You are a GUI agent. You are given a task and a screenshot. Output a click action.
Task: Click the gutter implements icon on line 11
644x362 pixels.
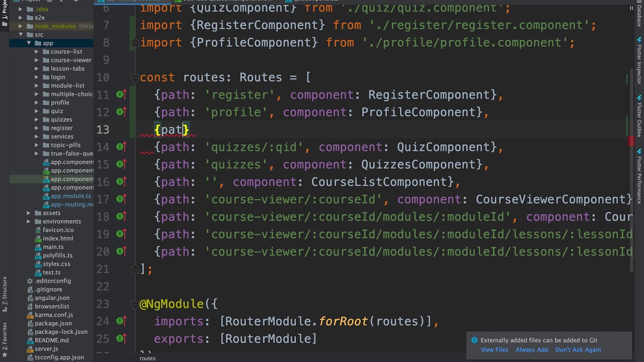pyautogui.click(x=121, y=95)
